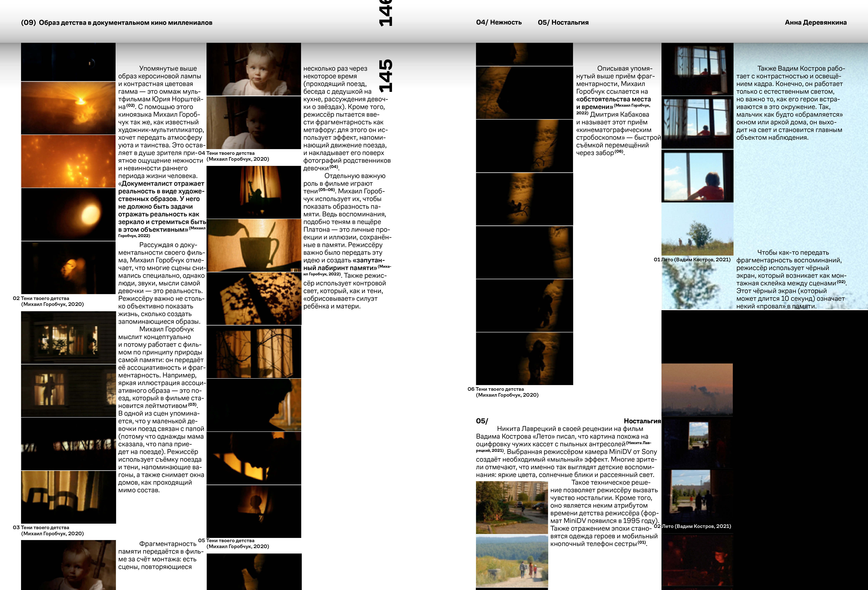Click caption 06 Тени твоего детства
This screenshot has width=868, height=590.
coord(503,392)
